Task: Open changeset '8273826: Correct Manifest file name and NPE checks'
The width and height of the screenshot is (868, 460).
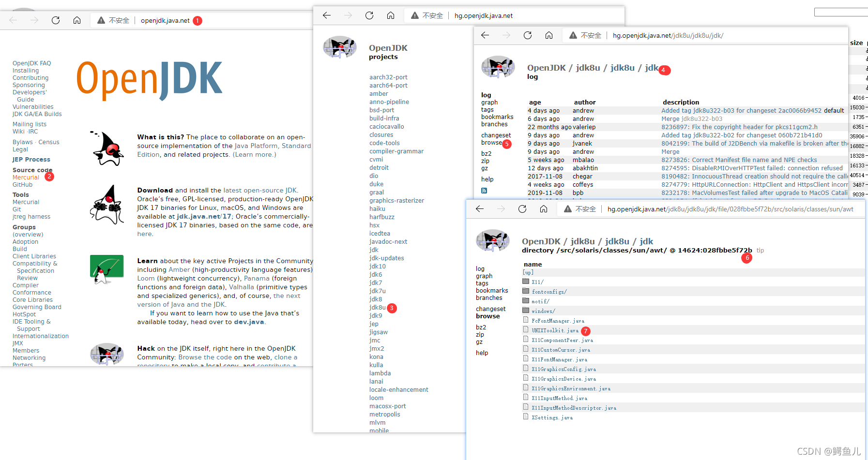Action: (739, 160)
